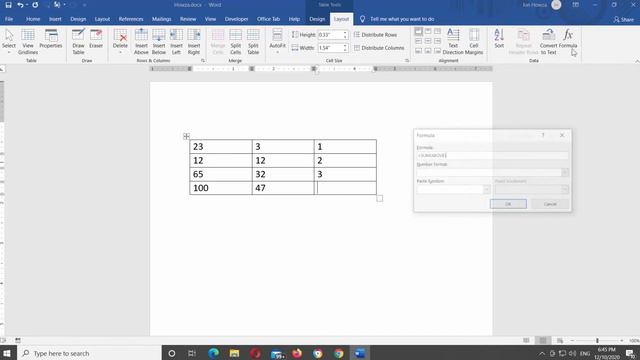The image size is (640, 360).
Task: Click the Word taskbar icon
Action: pos(360,353)
